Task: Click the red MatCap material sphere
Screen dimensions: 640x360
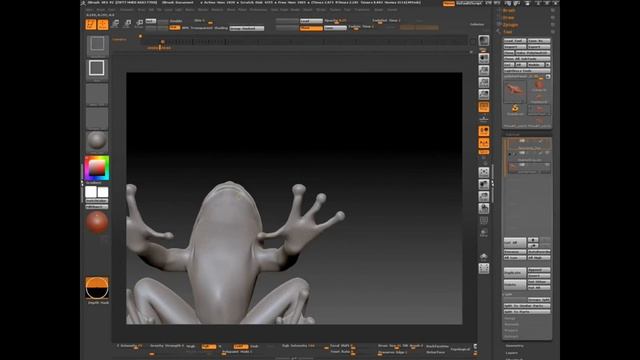Action: (97, 222)
